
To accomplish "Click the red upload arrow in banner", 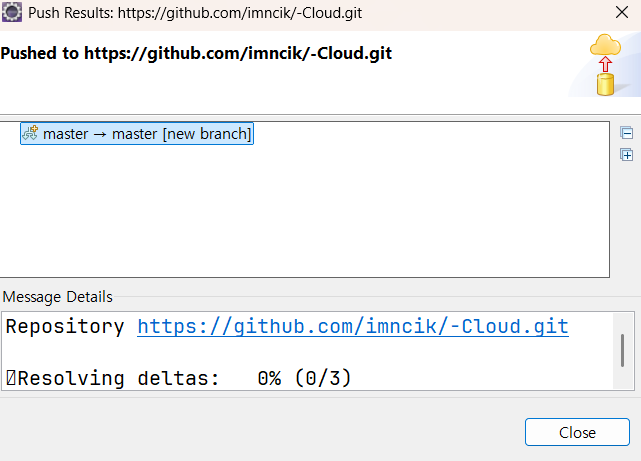I will 605,64.
